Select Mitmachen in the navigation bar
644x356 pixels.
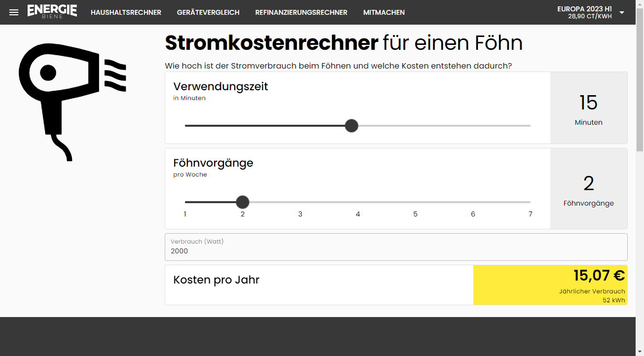pos(384,12)
